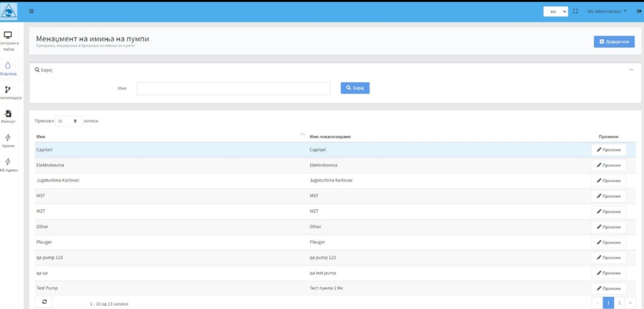Screen dimensions: 644x309
Task: Open Админ section in sidebar
Action: click(8, 141)
